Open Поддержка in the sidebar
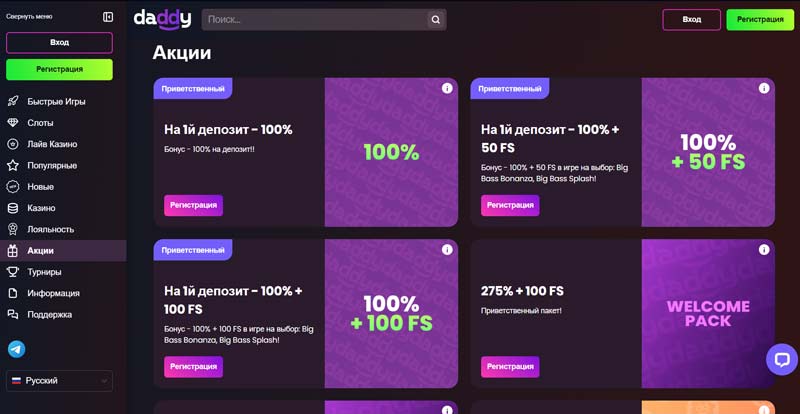This screenshot has height=414, width=800. coord(50,314)
